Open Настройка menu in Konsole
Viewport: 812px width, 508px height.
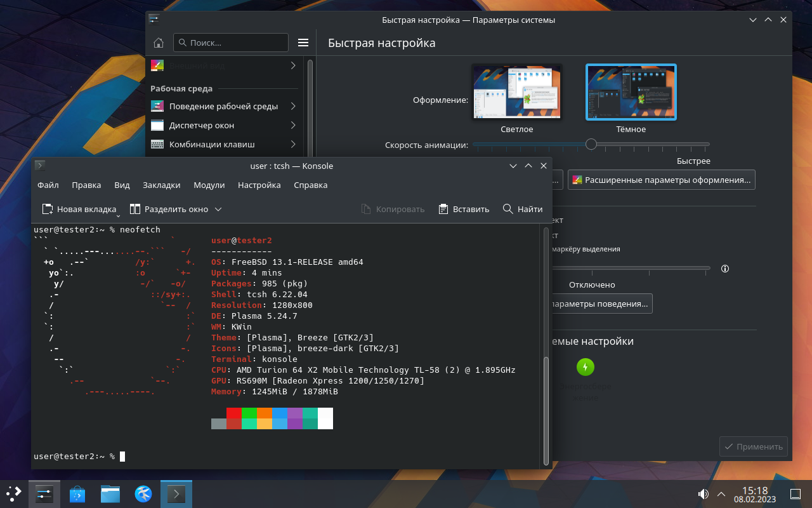pyautogui.click(x=259, y=185)
